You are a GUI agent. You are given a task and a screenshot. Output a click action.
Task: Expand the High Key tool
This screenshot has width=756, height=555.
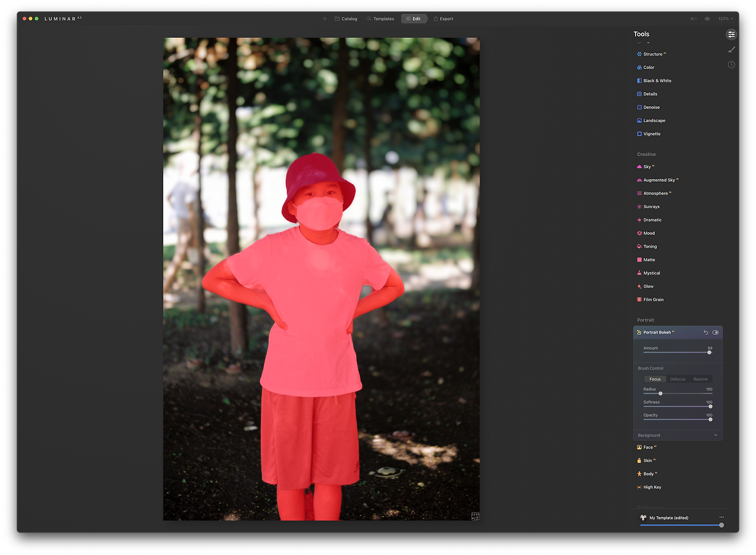coord(649,487)
